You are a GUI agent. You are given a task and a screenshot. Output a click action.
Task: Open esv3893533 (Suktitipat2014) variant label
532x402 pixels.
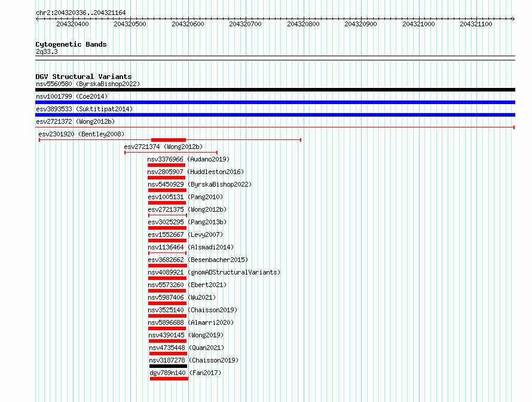(84, 109)
